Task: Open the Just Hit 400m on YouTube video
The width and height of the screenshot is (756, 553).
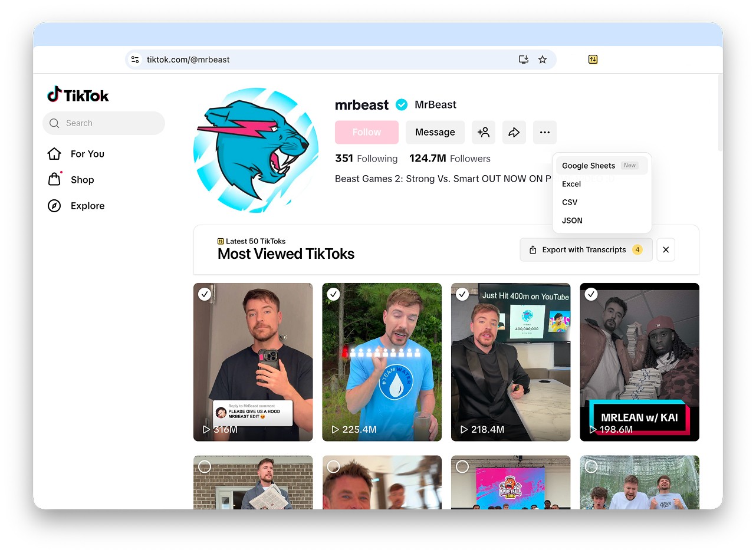Action: [x=511, y=362]
